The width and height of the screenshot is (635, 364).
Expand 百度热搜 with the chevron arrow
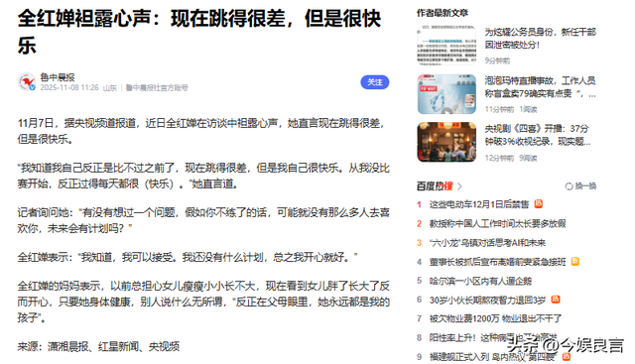[459, 186]
